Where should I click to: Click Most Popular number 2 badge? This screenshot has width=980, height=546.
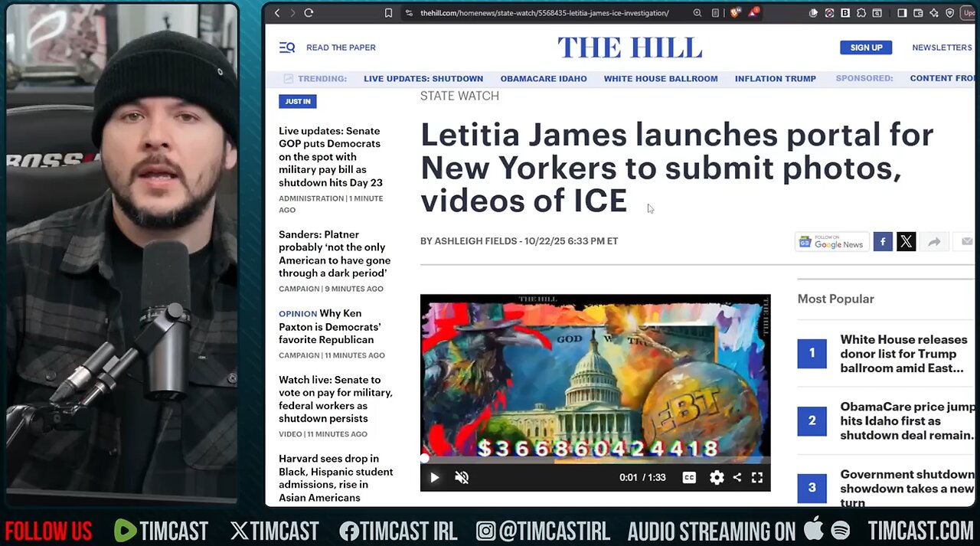pos(812,420)
